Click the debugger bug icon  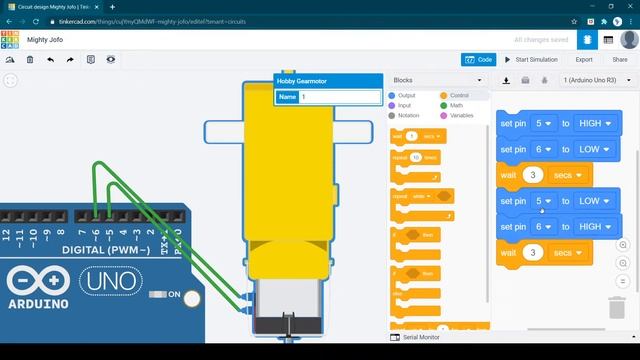pyautogui.click(x=544, y=80)
